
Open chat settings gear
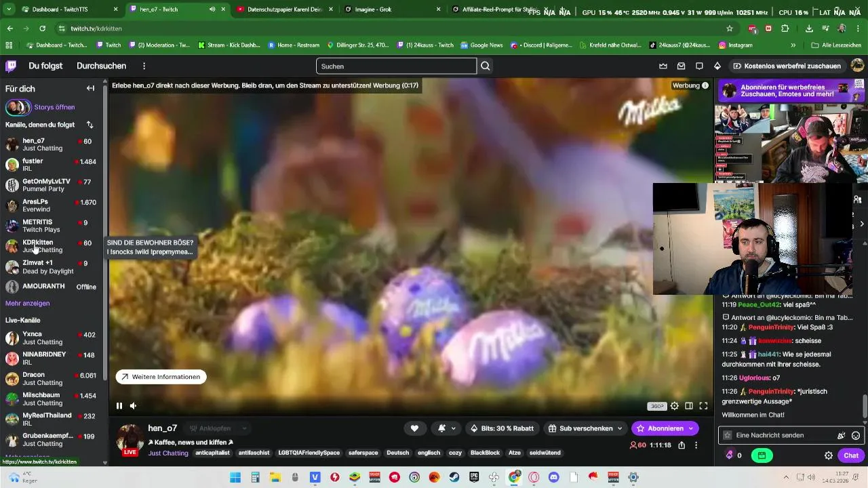(x=829, y=455)
